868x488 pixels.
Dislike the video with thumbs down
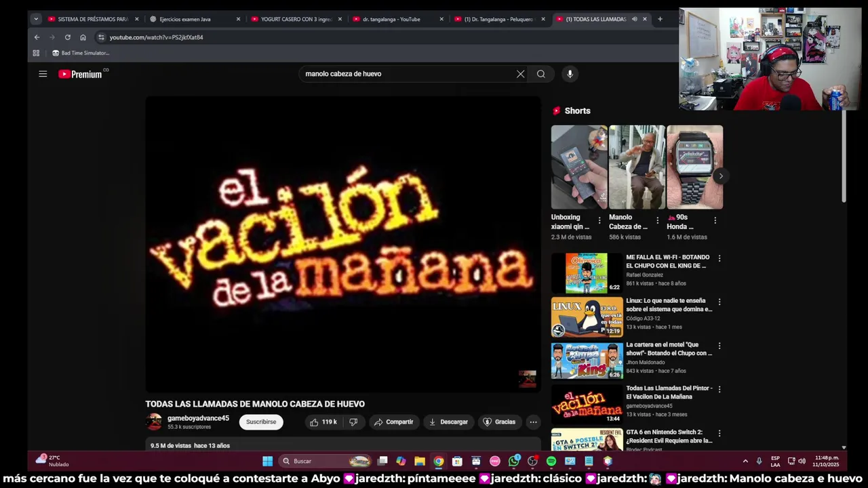point(353,422)
